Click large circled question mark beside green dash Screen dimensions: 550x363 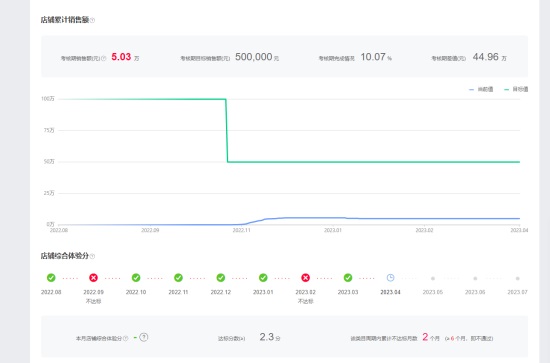click(x=144, y=337)
